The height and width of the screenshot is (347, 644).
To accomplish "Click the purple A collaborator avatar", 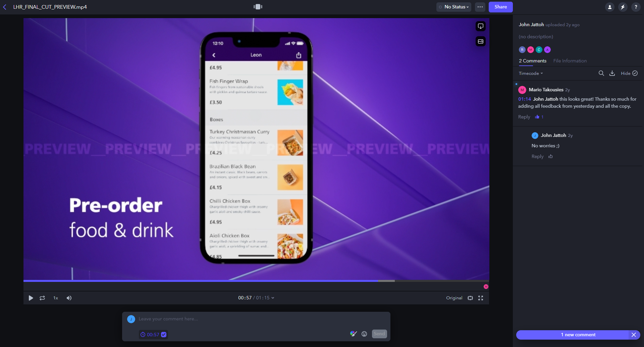I will [x=547, y=50].
